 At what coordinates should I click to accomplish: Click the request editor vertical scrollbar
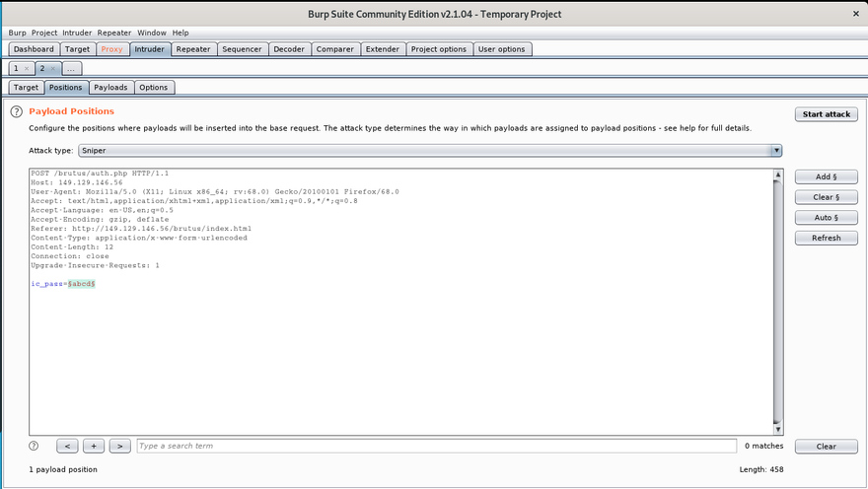(778, 302)
